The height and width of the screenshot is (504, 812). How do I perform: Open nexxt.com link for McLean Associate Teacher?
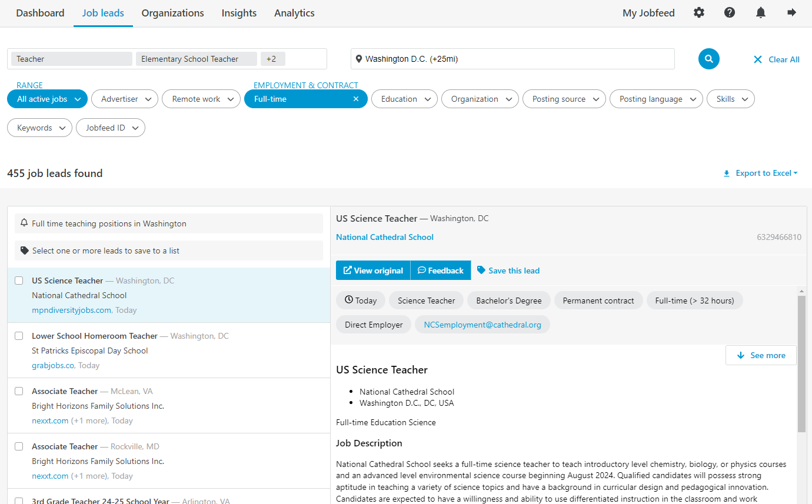[50, 420]
